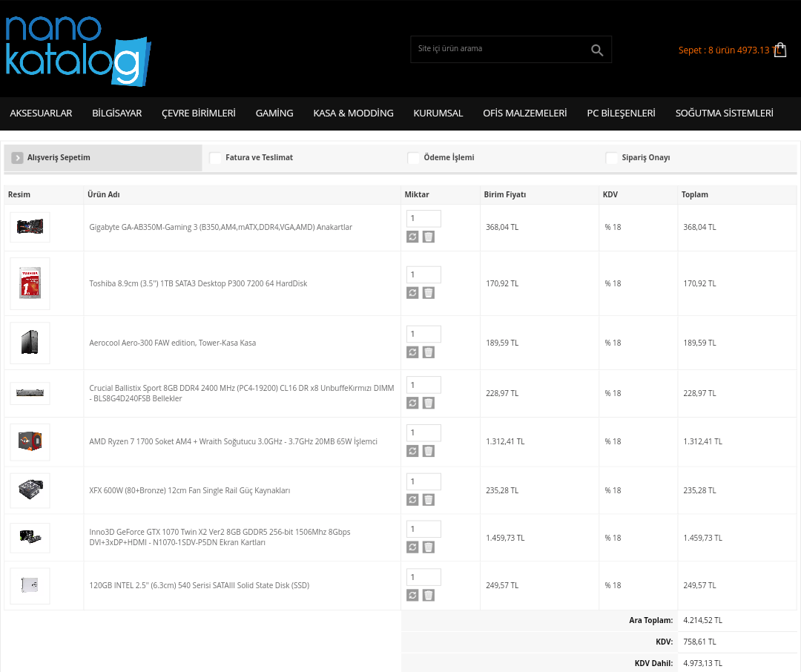Edit quantity field for AMD Ryzen 7
The height and width of the screenshot is (672, 801).
coord(423,432)
